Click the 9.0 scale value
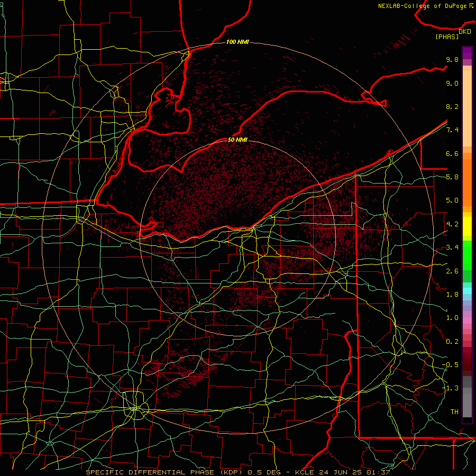 [x=452, y=83]
